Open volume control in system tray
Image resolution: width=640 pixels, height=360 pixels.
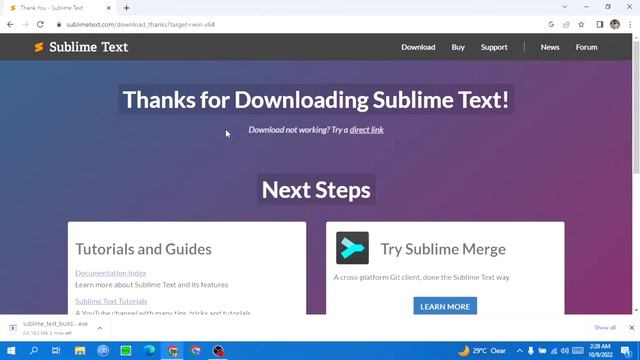(565, 351)
